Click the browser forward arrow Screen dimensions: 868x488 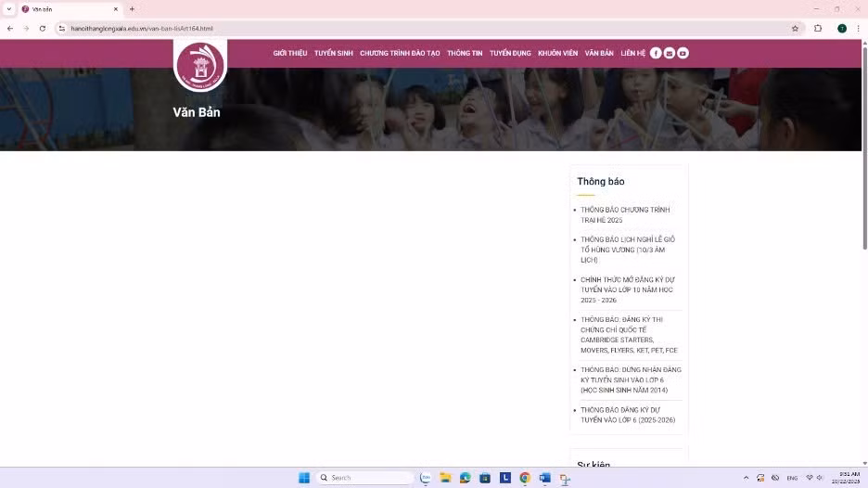[x=26, y=28]
